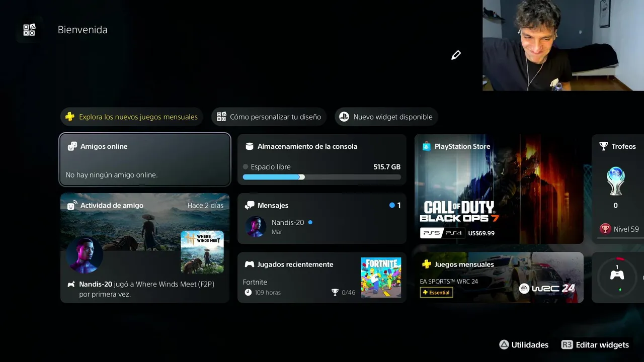The width and height of the screenshot is (644, 362).
Task: Click the Bienvenida title text
Action: coord(83,30)
